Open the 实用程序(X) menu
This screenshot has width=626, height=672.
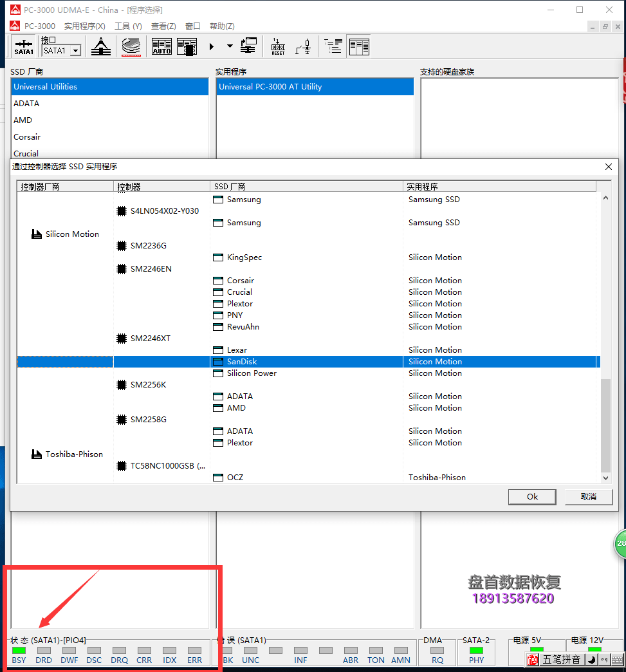click(x=85, y=26)
